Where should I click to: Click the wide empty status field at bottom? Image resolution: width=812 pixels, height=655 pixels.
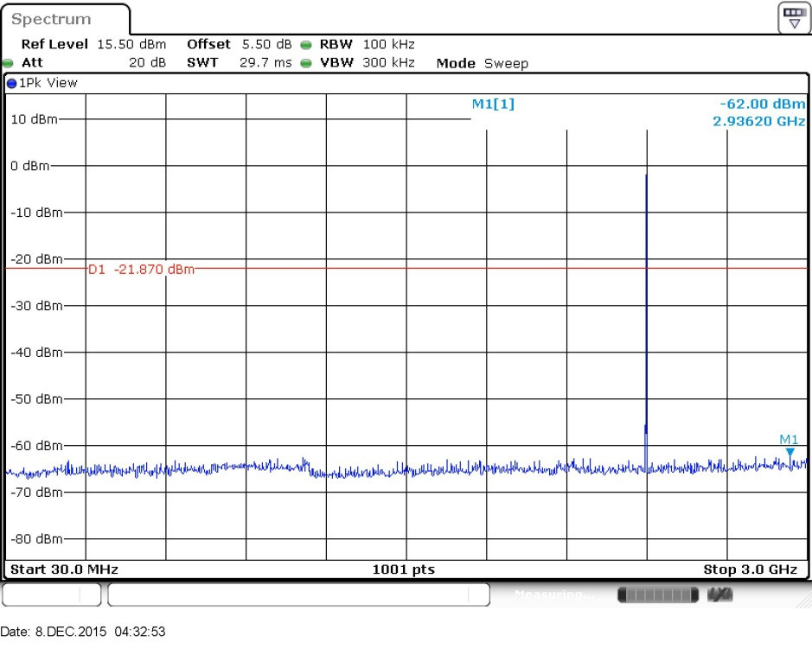(299, 595)
